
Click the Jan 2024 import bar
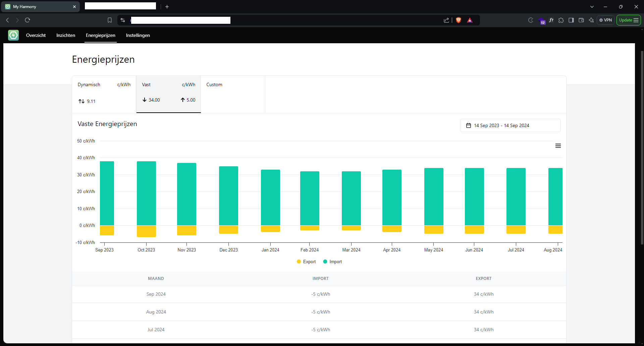(270, 197)
